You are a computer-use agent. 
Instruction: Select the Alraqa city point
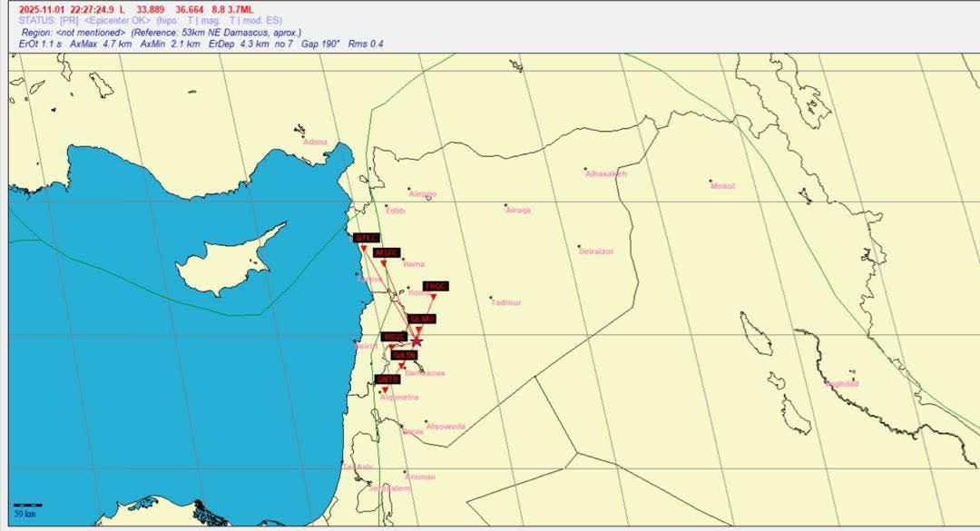click(x=505, y=205)
